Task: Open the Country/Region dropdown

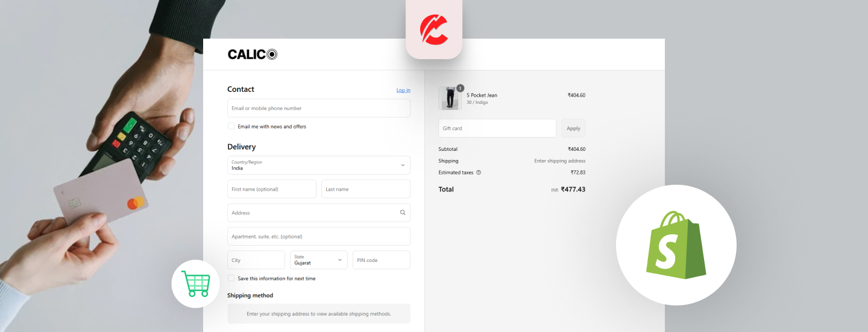Action: click(x=319, y=165)
